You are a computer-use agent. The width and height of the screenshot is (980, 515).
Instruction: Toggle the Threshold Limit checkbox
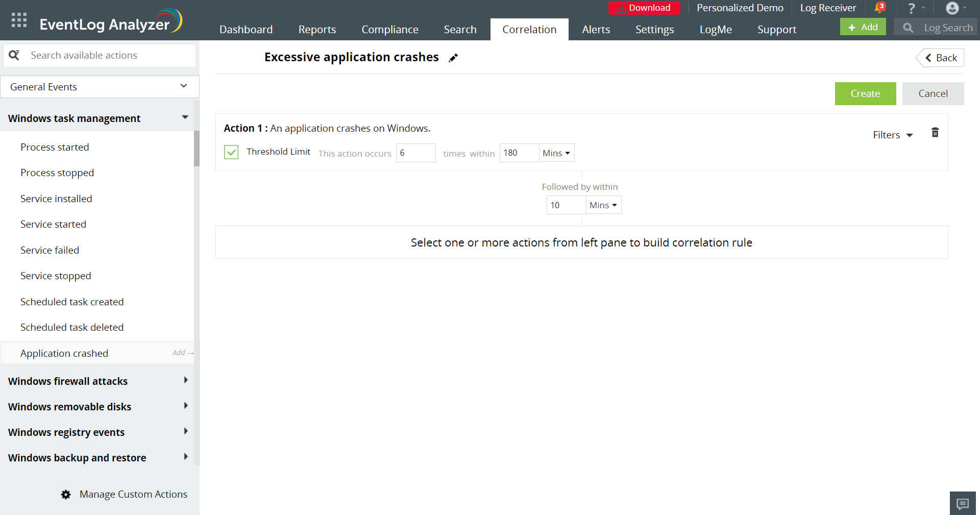[x=231, y=152]
